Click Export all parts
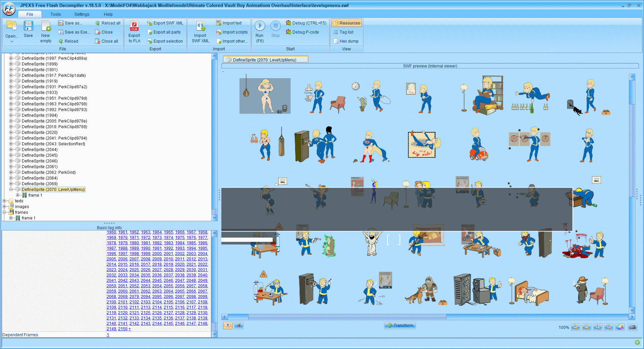This screenshot has width=644, height=349. click(x=164, y=32)
